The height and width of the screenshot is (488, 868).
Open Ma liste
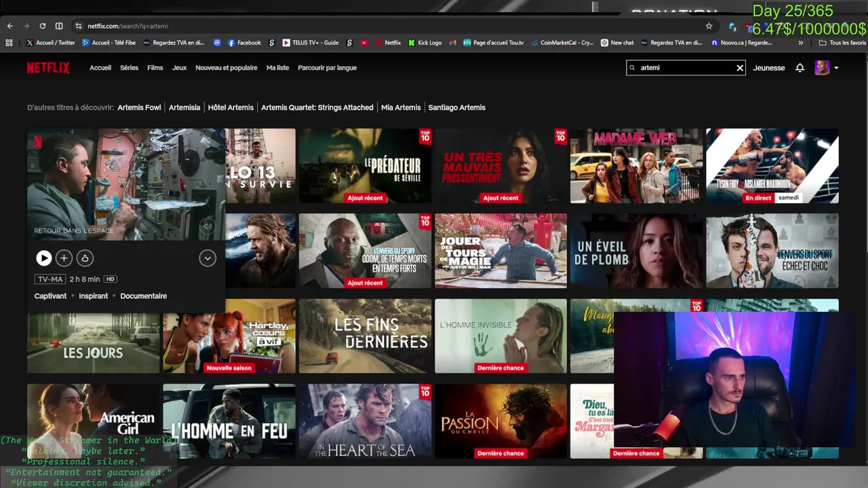[277, 68]
